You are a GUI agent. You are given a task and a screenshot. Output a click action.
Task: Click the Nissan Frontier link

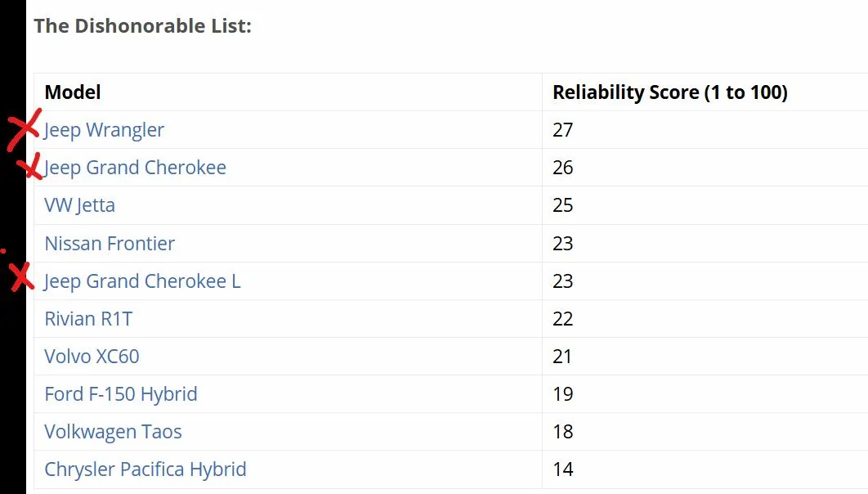point(110,244)
